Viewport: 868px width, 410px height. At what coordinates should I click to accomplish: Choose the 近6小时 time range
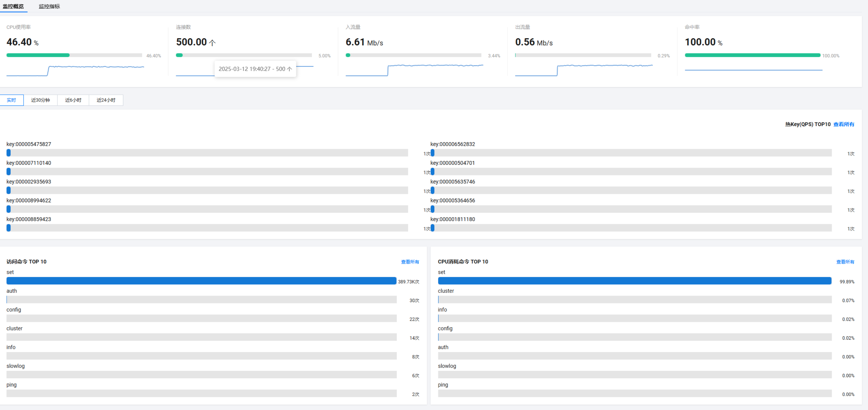point(73,100)
